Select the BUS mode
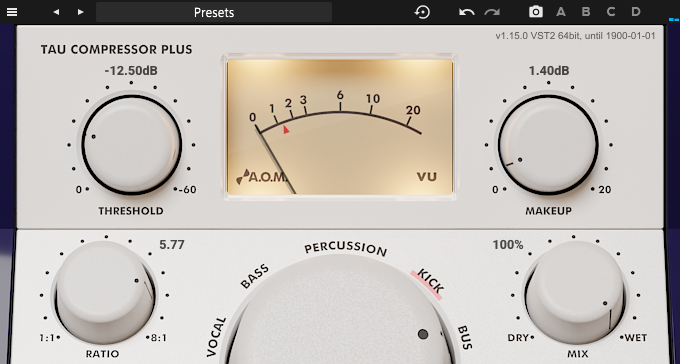 coord(464,338)
